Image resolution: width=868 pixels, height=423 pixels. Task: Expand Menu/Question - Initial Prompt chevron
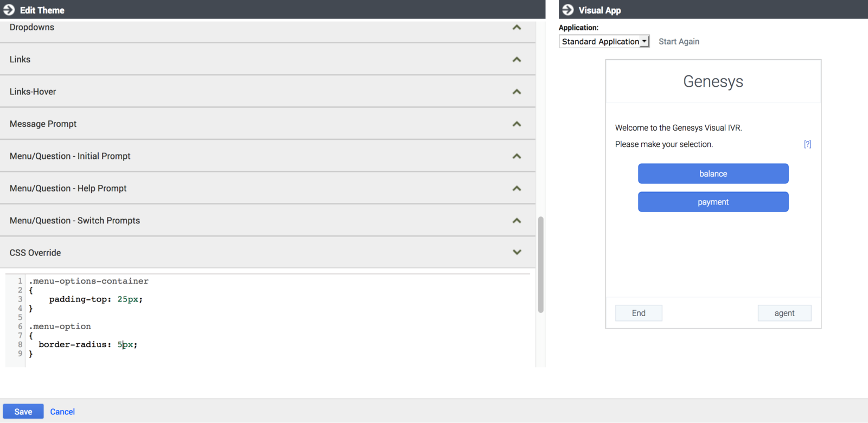coord(516,156)
